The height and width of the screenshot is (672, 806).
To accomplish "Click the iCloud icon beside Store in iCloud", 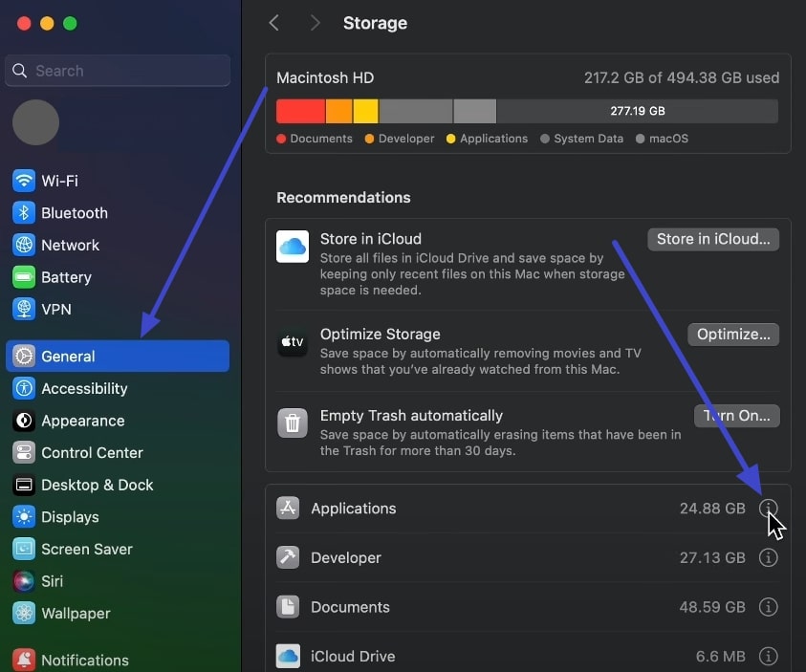I will [x=293, y=247].
